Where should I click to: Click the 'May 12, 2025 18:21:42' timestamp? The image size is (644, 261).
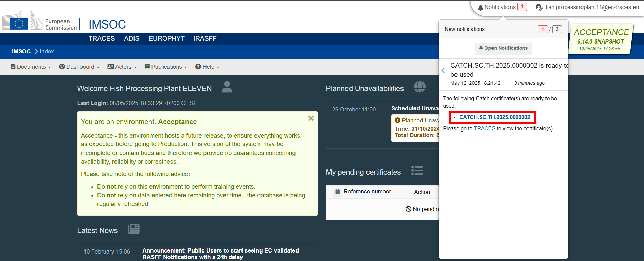coord(475,83)
